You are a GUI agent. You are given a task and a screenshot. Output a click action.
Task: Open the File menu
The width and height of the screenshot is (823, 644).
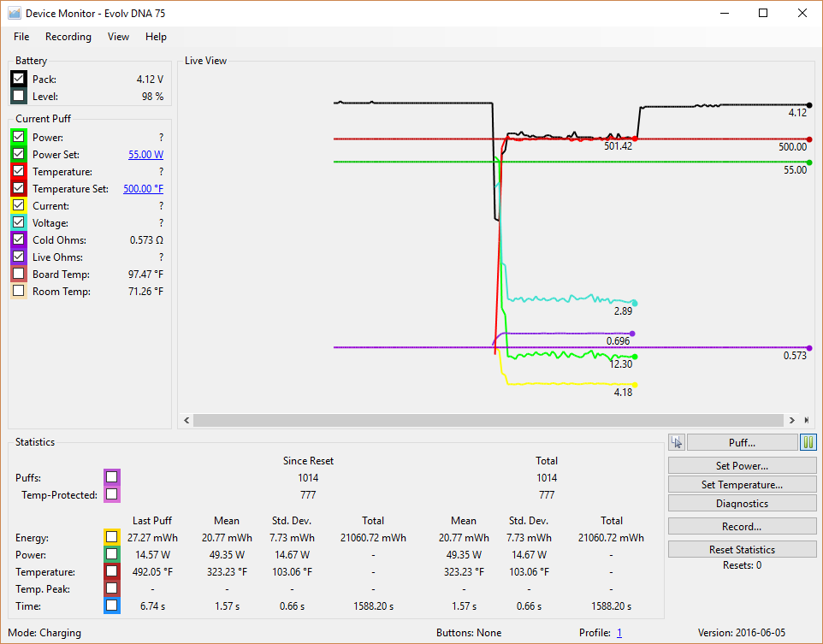21,37
